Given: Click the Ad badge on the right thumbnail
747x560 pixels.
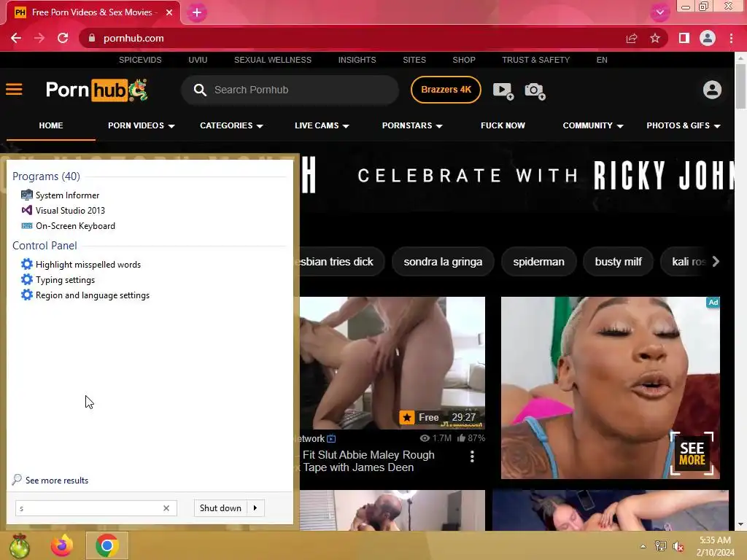Looking at the screenshot, I should [713, 303].
